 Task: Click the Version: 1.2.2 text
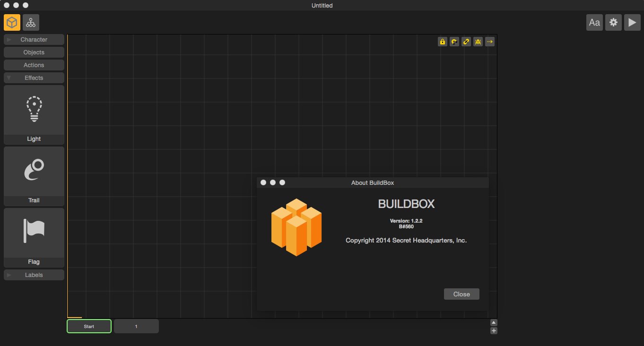coord(406,221)
